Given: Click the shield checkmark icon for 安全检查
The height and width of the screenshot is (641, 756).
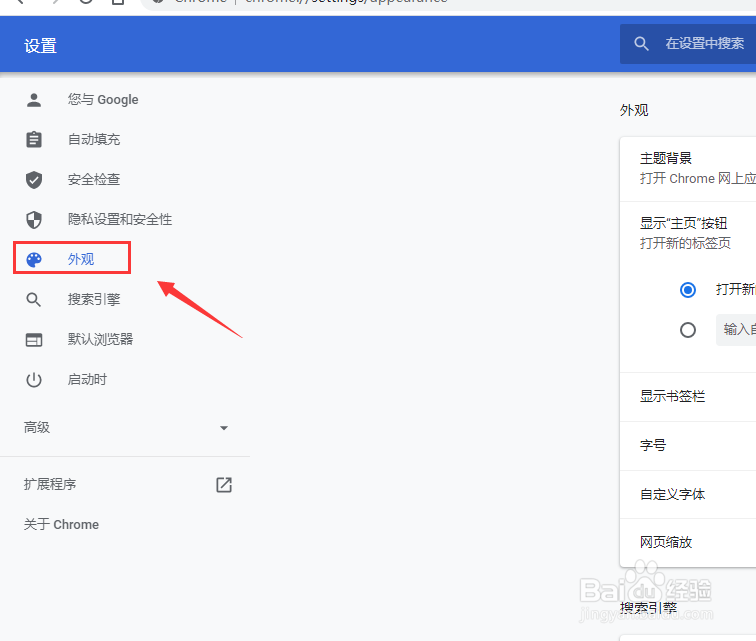Looking at the screenshot, I should (34, 179).
